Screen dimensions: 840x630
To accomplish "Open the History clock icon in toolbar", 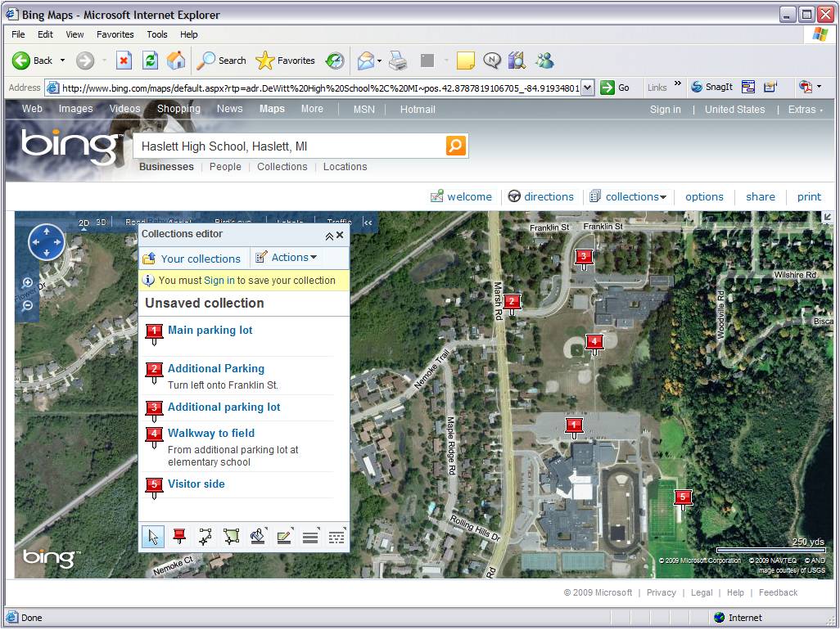I will (336, 61).
